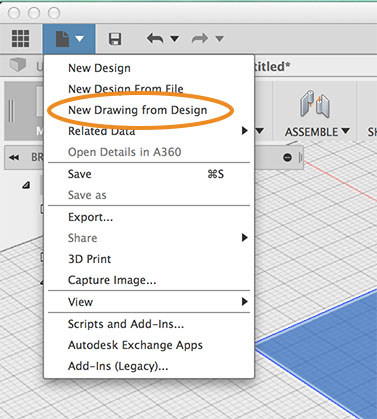Click the Save floppy disk icon
The width and height of the screenshot is (377, 419).
tap(115, 39)
